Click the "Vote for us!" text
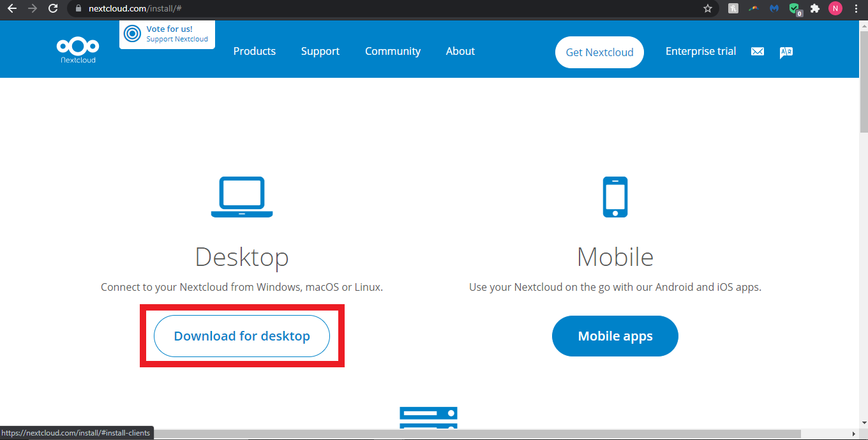The height and width of the screenshot is (440, 868). pyautogui.click(x=169, y=29)
